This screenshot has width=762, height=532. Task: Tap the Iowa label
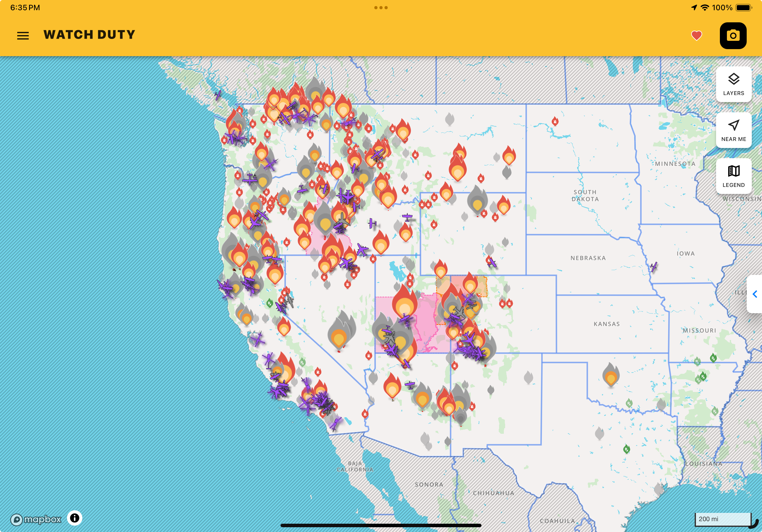click(686, 254)
